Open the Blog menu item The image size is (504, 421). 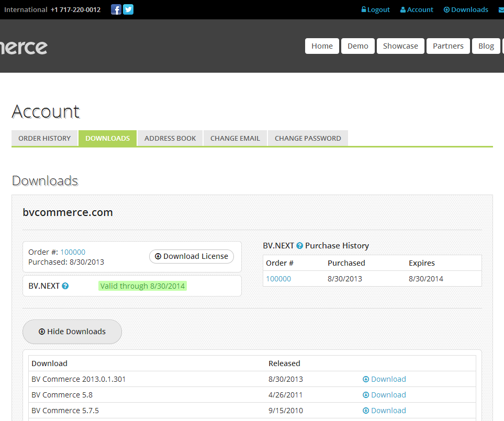click(x=486, y=46)
